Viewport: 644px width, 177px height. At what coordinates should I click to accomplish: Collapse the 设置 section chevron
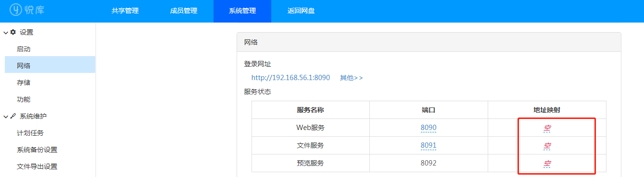(6, 33)
